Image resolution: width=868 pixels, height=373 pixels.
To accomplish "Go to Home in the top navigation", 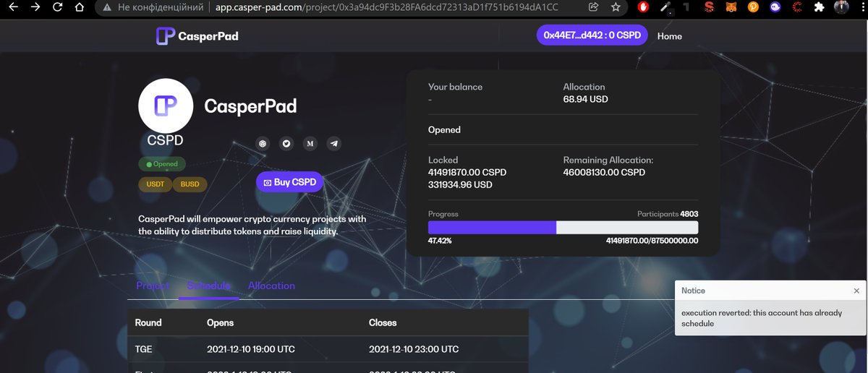I will tap(670, 36).
